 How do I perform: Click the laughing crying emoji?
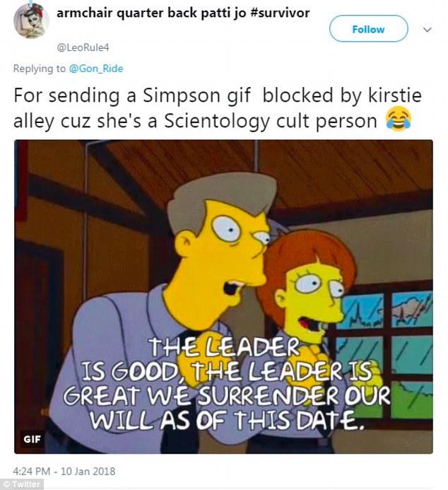coord(399,119)
